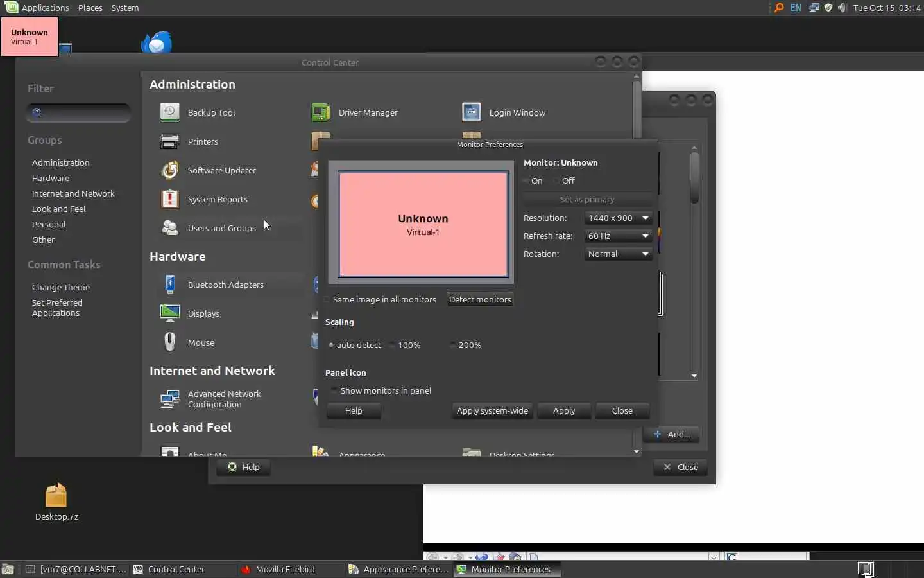Toggle Show monitors in panel checkbox
Image resolution: width=924 pixels, height=578 pixels.
click(x=334, y=390)
